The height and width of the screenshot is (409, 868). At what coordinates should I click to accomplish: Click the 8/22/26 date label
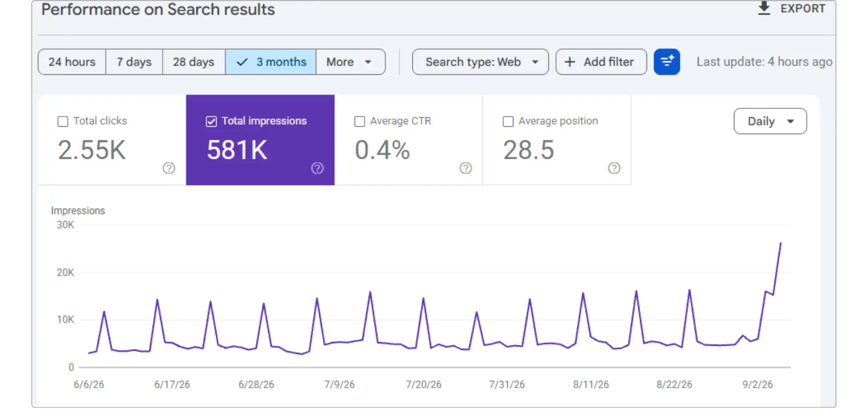pyautogui.click(x=674, y=384)
